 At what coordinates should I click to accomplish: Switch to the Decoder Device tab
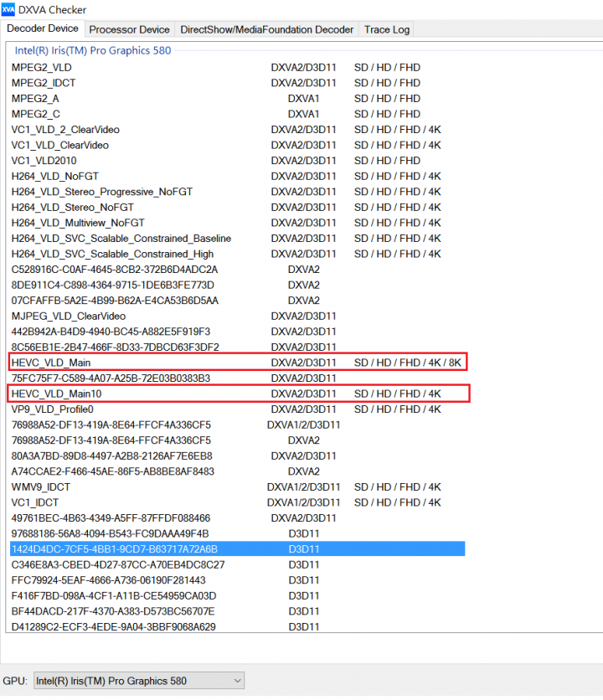pos(43,28)
